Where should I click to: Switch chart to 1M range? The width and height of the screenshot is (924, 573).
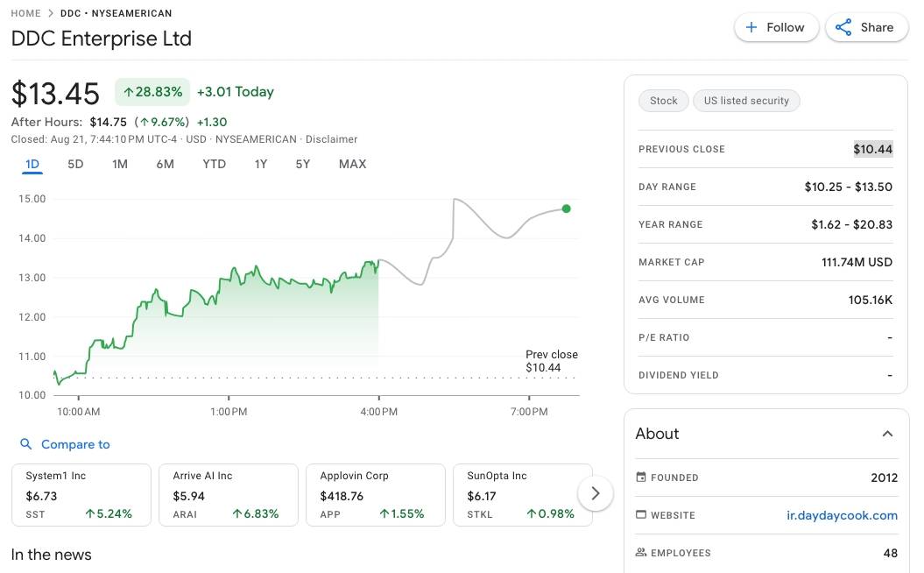(x=120, y=165)
